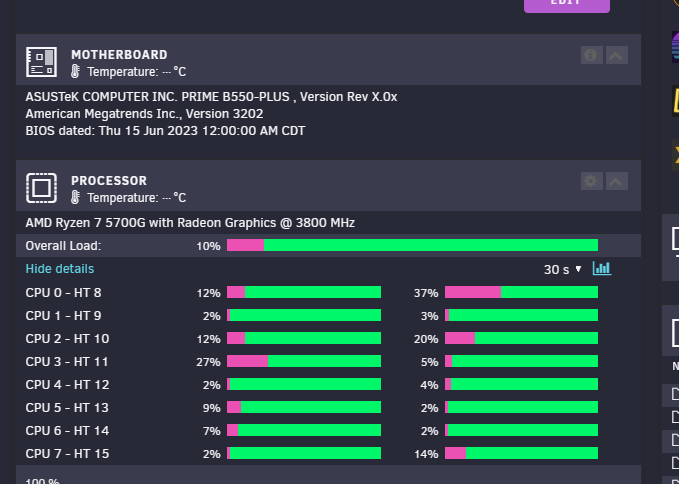This screenshot has height=484, width=679.
Task: Click the Motherboard thermometer icon
Action: coord(75,71)
